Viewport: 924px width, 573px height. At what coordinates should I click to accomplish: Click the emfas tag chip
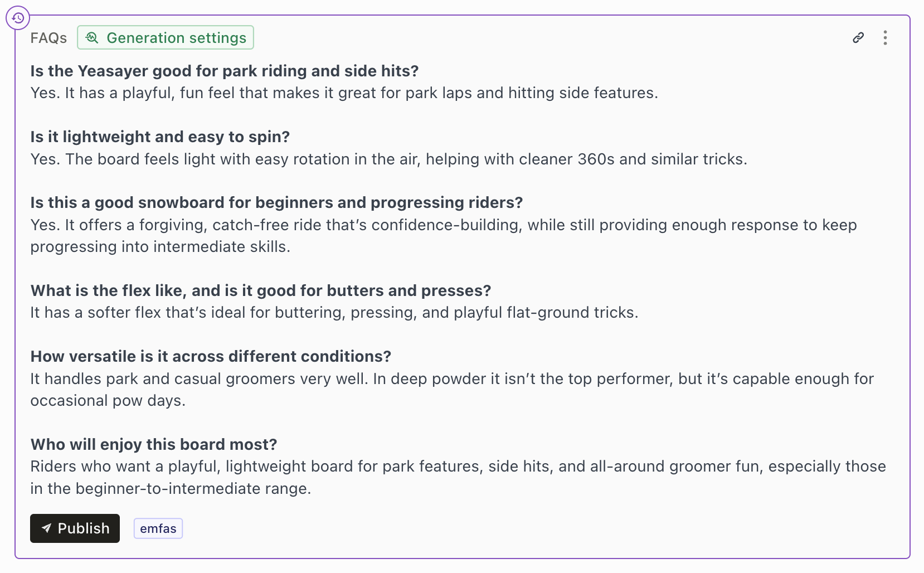pyautogui.click(x=158, y=528)
